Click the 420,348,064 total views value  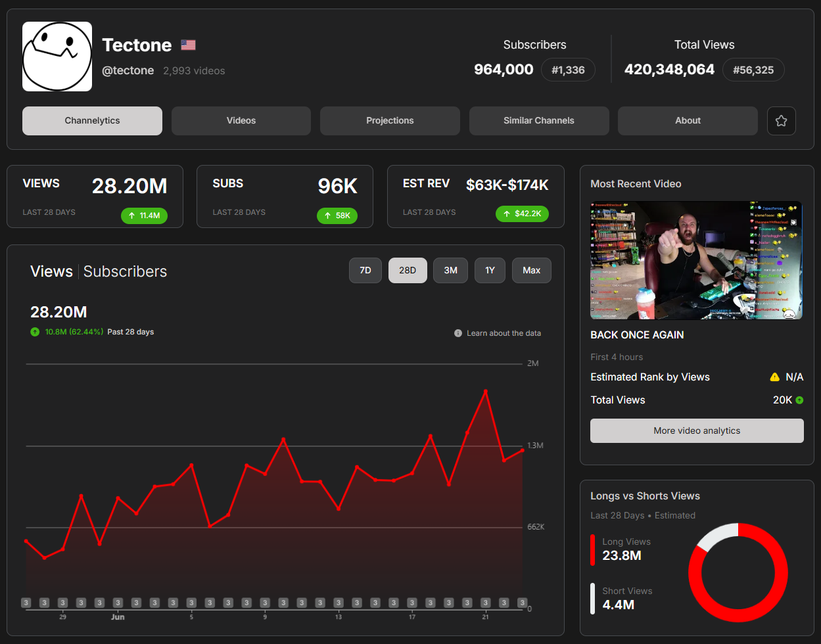[669, 69]
